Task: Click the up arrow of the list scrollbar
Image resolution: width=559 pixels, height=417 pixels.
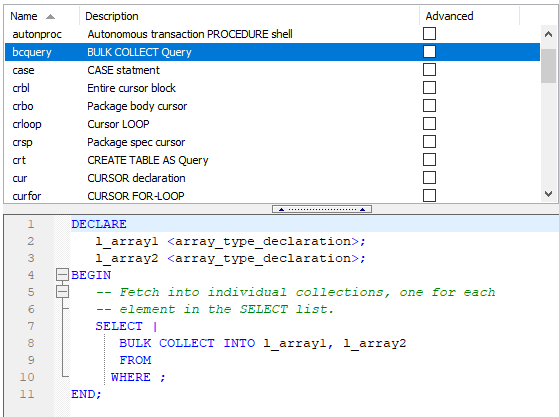Action: tap(548, 34)
